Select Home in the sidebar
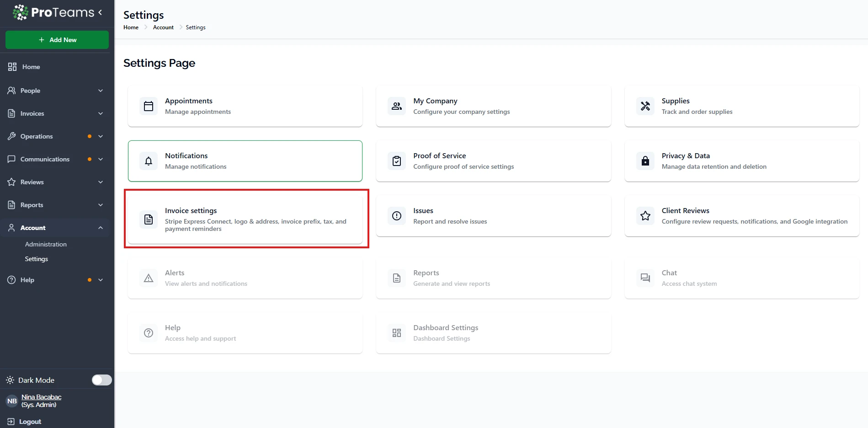 (x=31, y=67)
